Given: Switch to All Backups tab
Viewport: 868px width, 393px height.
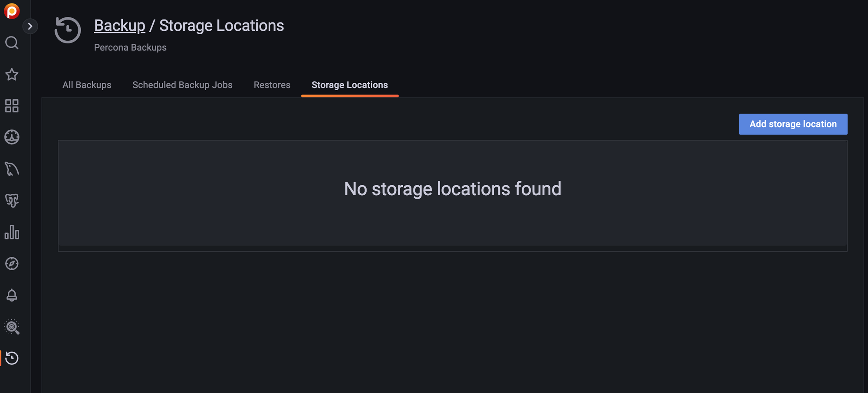Looking at the screenshot, I should tap(87, 85).
